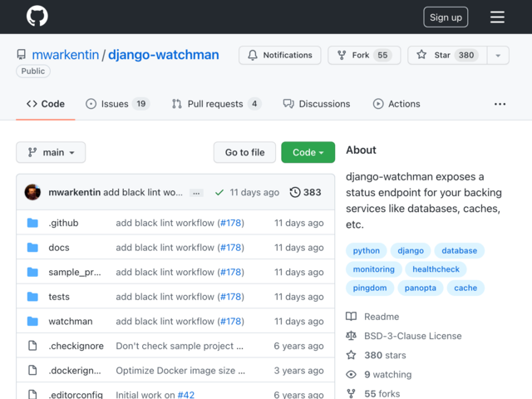Click the Go to file button
This screenshot has height=399, width=532.
coord(244,152)
